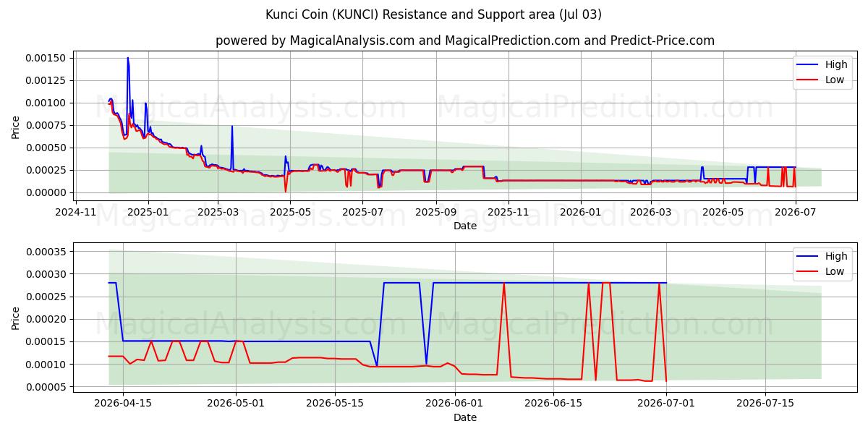Click the bottom chart x-axis label 2026-06-01
This screenshot has width=868, height=434.
click(455, 404)
